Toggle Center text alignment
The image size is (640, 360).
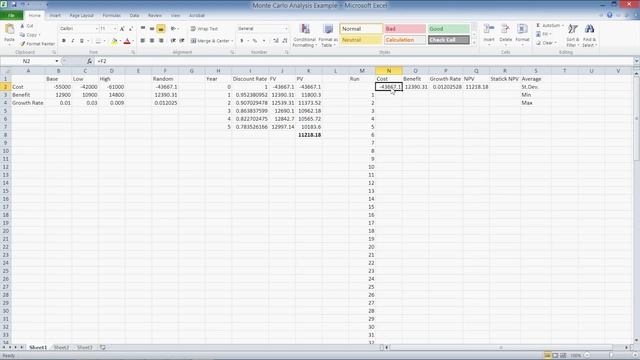(x=152, y=41)
